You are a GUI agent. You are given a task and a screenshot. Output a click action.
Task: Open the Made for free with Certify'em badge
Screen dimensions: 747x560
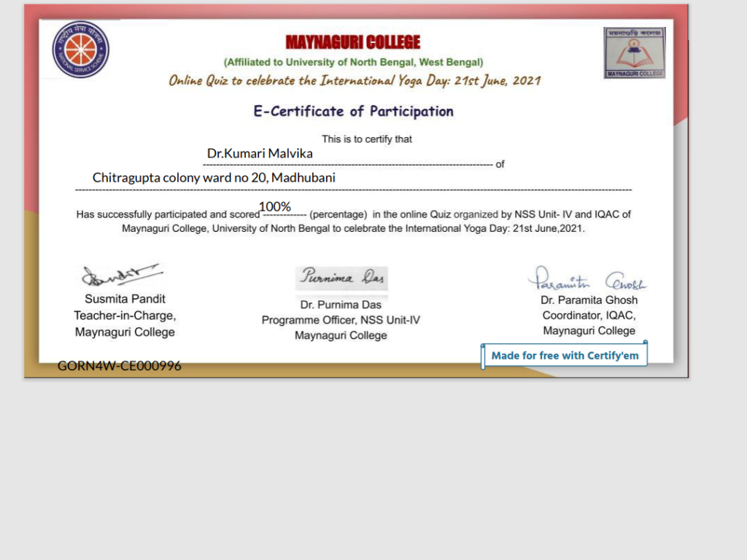[x=564, y=355]
